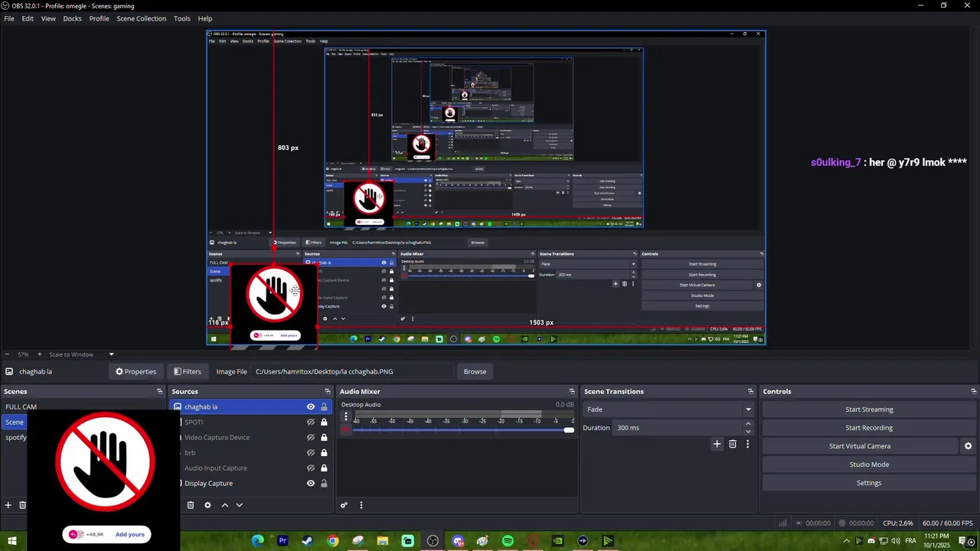The image size is (980, 551).
Task: Move selected source up
Action: [225, 505]
